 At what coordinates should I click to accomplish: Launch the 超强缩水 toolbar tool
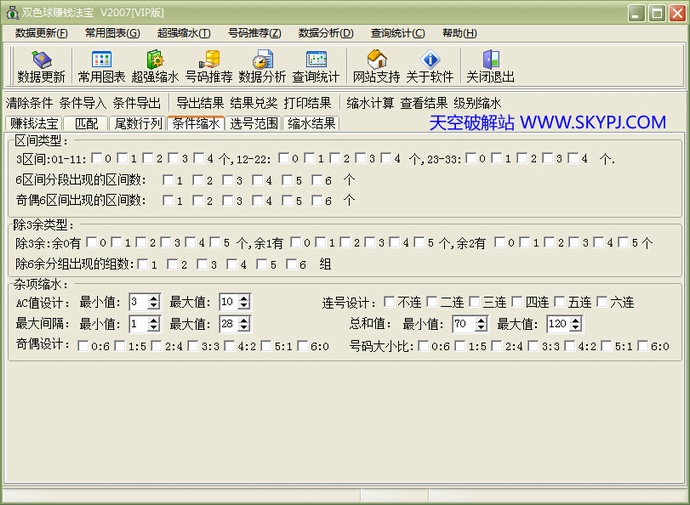pos(155,67)
